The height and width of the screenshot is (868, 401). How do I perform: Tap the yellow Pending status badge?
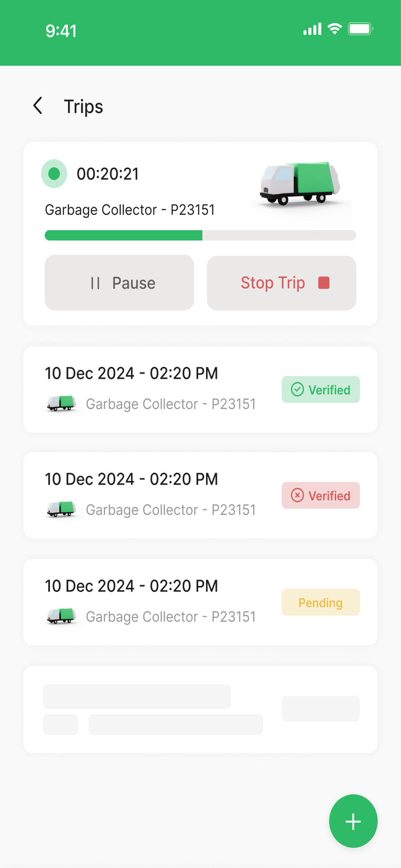[320, 602]
